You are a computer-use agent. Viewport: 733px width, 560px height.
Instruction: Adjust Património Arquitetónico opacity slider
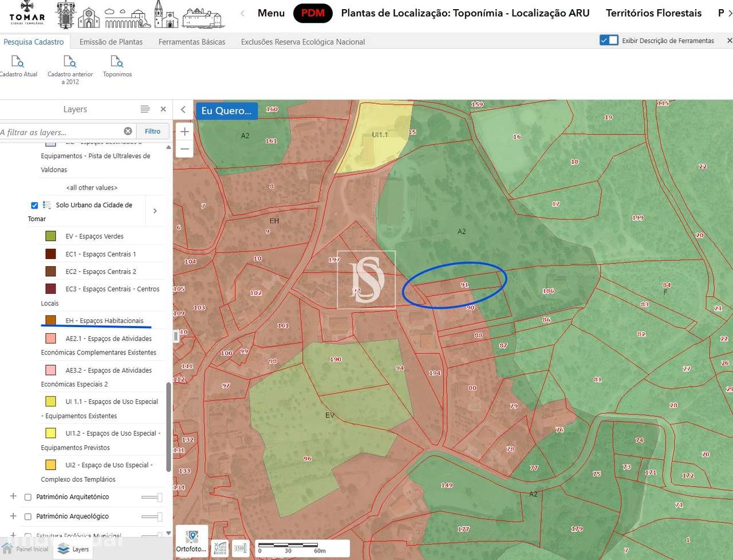point(152,498)
